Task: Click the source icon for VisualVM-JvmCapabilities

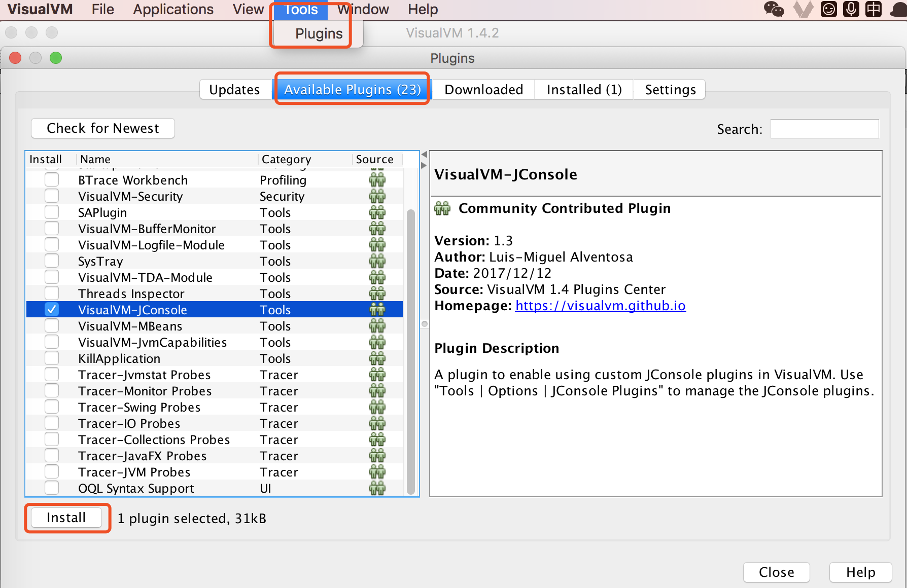Action: (377, 342)
